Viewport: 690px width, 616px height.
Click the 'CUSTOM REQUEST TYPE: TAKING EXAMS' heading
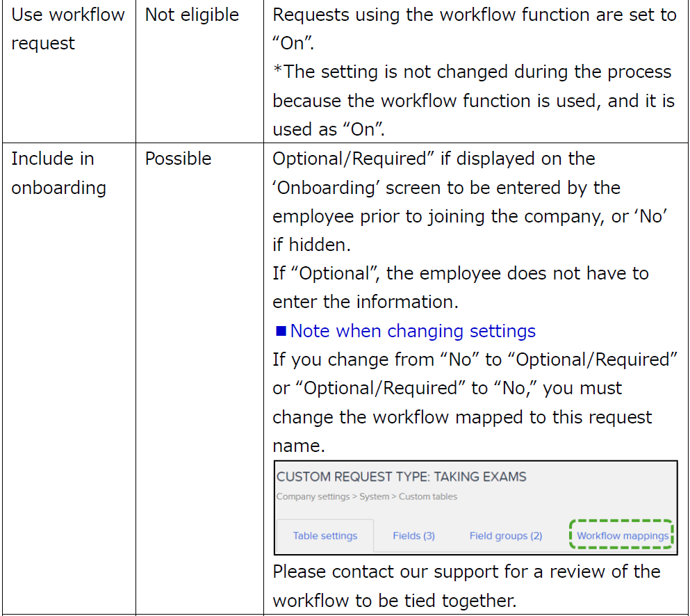[401, 476]
